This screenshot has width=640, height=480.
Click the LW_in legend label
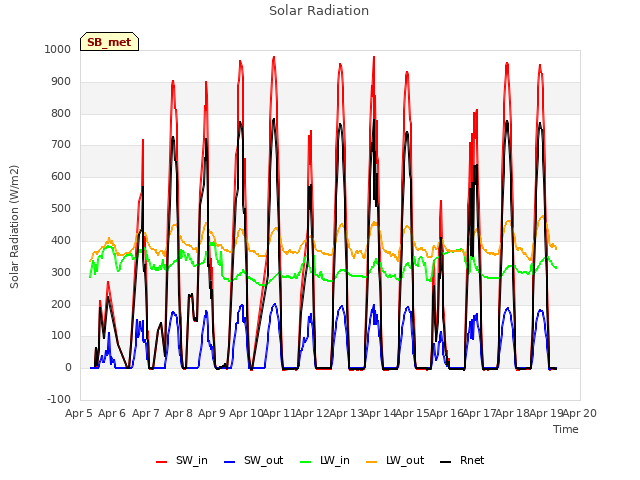pyautogui.click(x=335, y=460)
